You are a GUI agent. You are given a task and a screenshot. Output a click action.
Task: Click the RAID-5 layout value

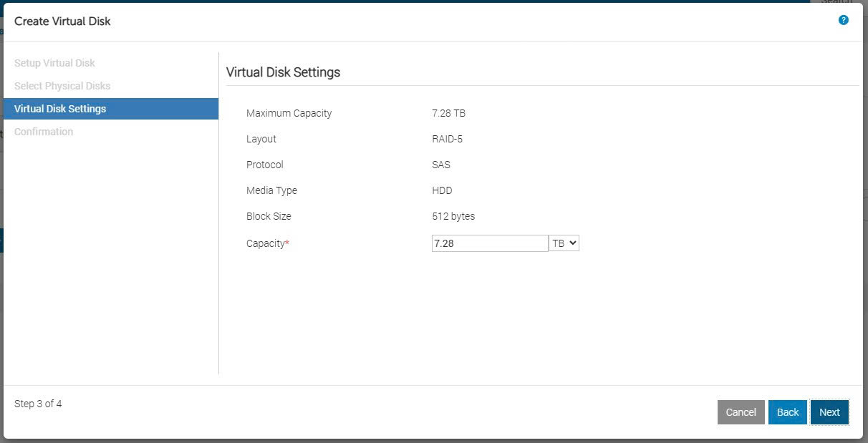coord(447,139)
